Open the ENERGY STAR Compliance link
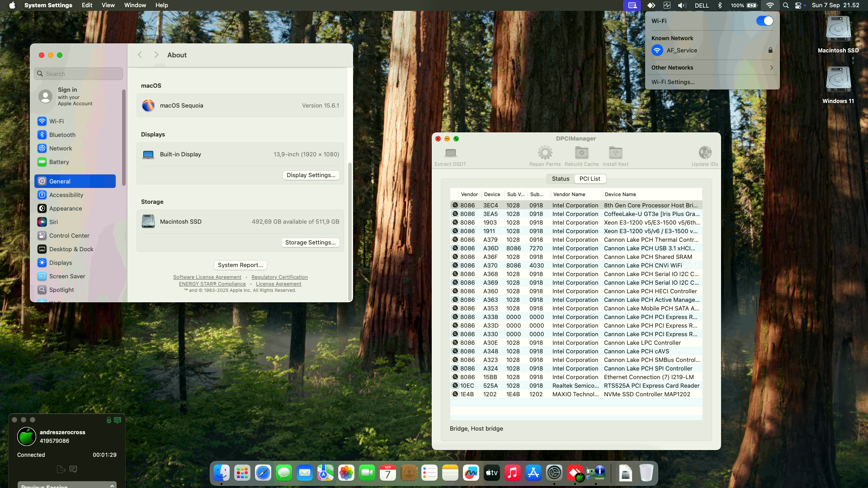 pos(212,284)
